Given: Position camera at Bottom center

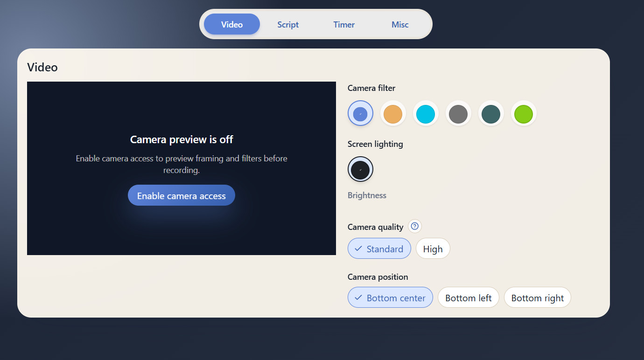Looking at the screenshot, I should 390,298.
